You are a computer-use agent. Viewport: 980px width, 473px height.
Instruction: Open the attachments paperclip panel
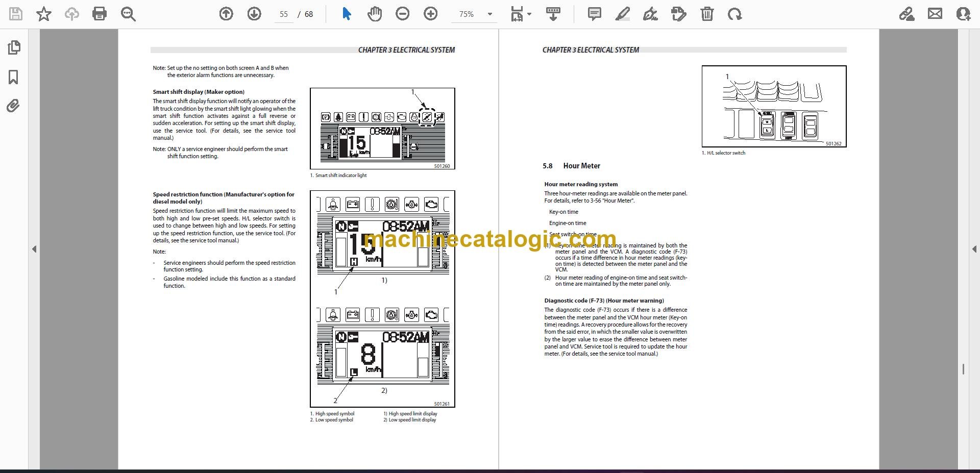13,106
